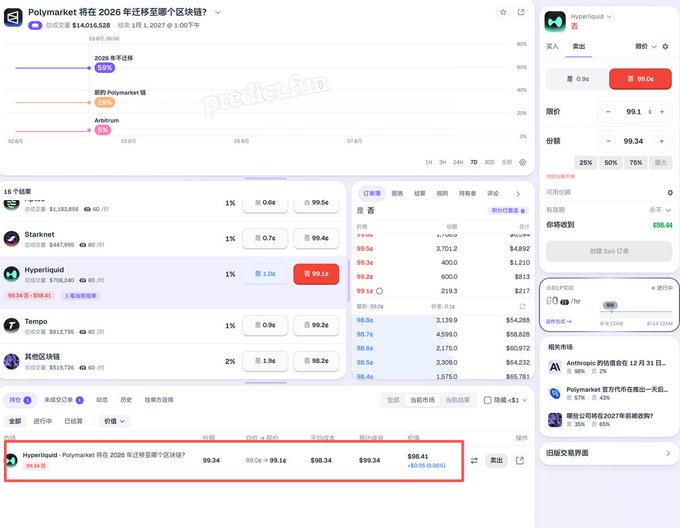
Task: Click the LP rewards timeline marker
Action: tap(610, 306)
